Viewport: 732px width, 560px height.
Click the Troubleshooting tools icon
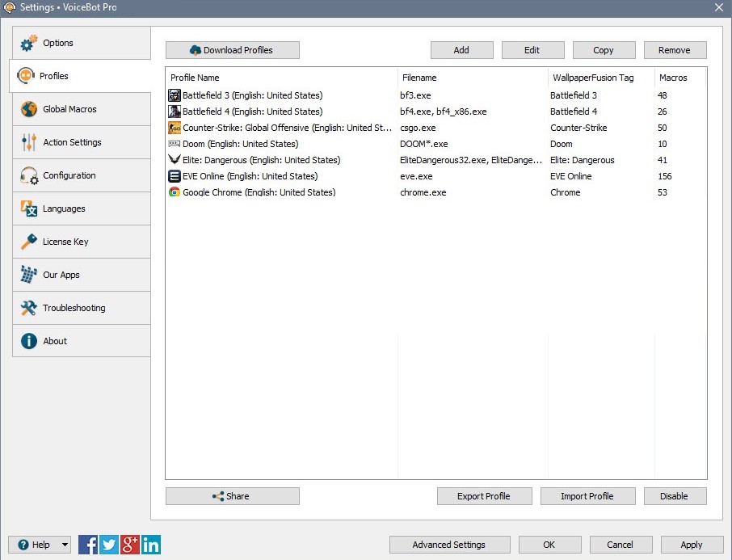coord(28,308)
